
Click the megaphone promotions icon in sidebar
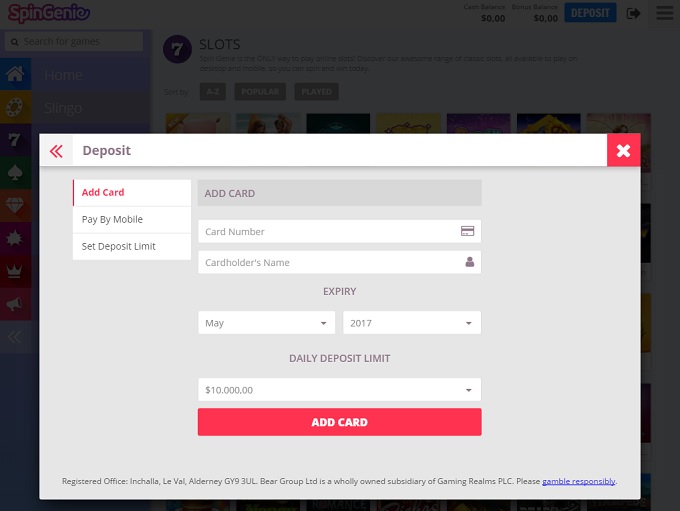[15, 302]
